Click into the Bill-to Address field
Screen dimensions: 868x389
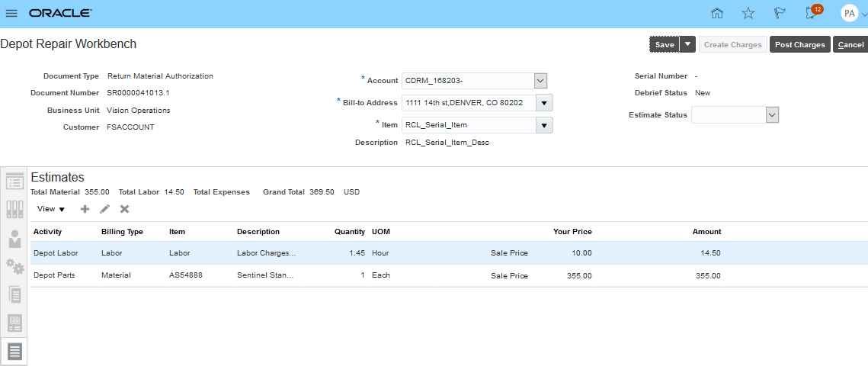point(469,103)
